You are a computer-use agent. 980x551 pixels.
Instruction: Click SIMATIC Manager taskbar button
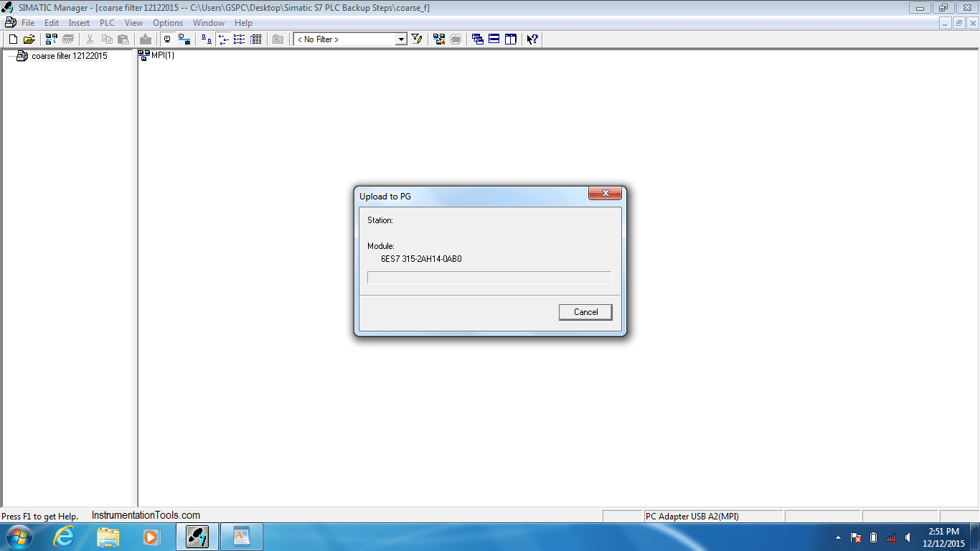[197, 537]
